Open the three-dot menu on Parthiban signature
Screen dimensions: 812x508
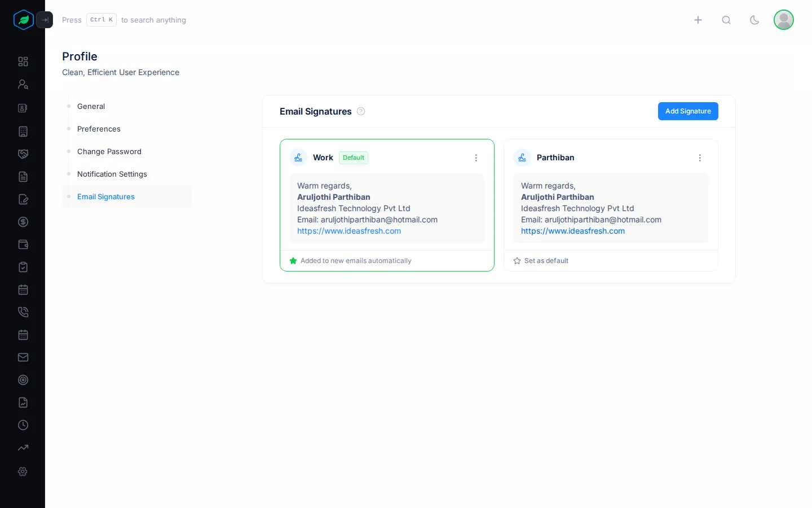click(700, 158)
